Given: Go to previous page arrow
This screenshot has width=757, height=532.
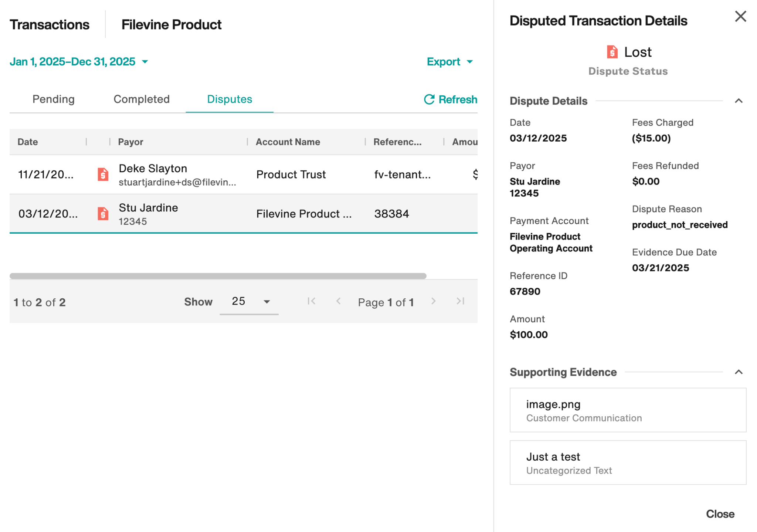Looking at the screenshot, I should [x=338, y=301].
